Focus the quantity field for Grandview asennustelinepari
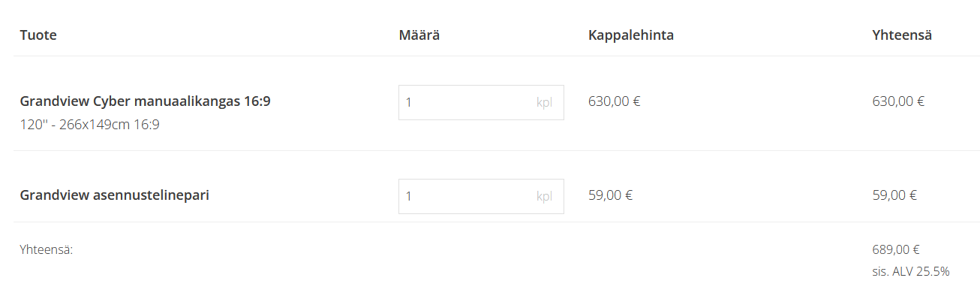 tap(465, 196)
